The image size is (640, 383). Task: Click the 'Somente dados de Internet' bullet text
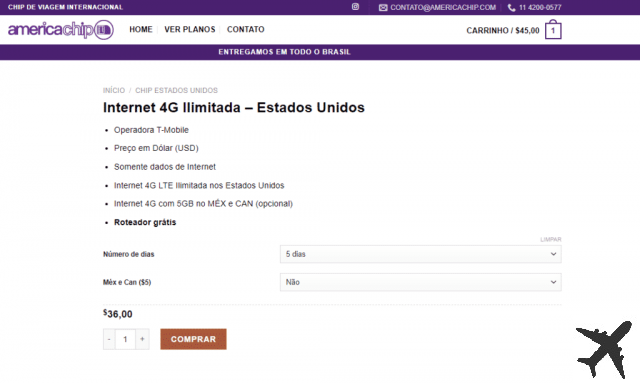(164, 167)
